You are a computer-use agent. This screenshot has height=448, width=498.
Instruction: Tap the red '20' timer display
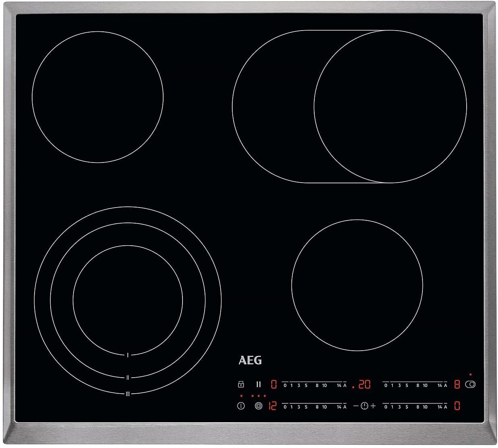(x=364, y=385)
